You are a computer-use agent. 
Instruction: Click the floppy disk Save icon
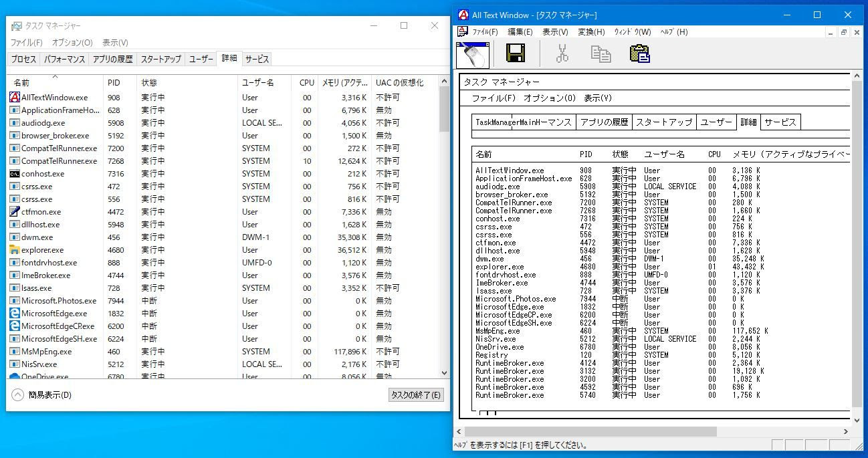516,53
